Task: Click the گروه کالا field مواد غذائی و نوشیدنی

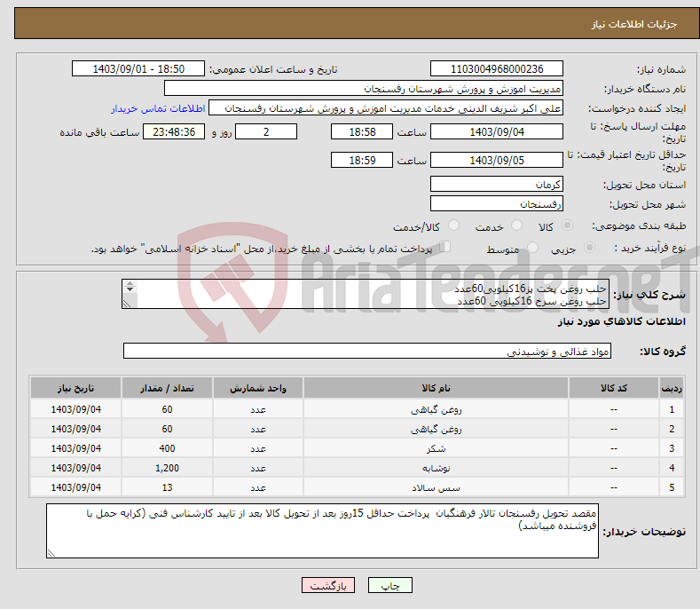Action: [367, 352]
